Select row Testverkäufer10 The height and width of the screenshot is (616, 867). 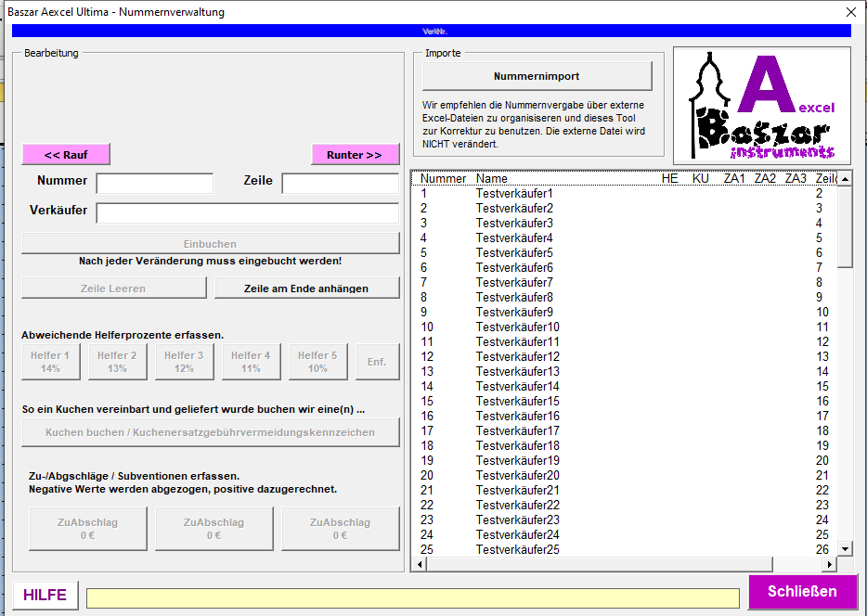[625, 327]
